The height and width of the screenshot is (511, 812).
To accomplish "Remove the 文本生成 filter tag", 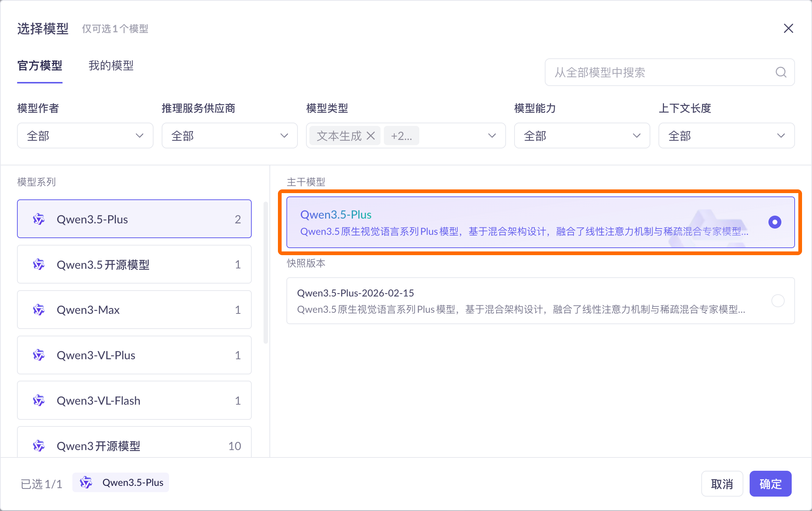I will 371,136.
